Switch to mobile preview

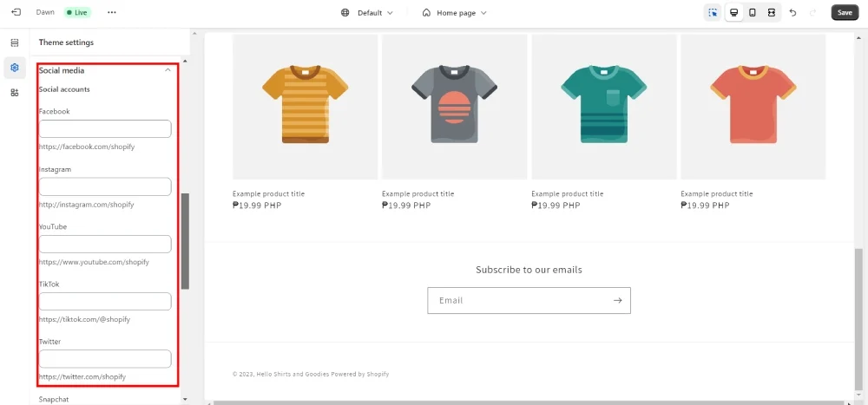[x=752, y=13]
